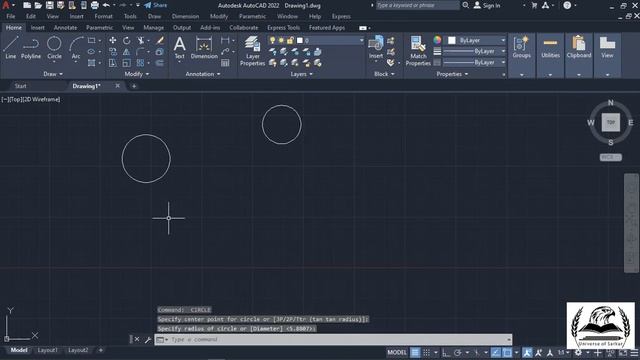This screenshot has height=360, width=640.
Task: Expand the Modify panel
Action: [x=137, y=74]
